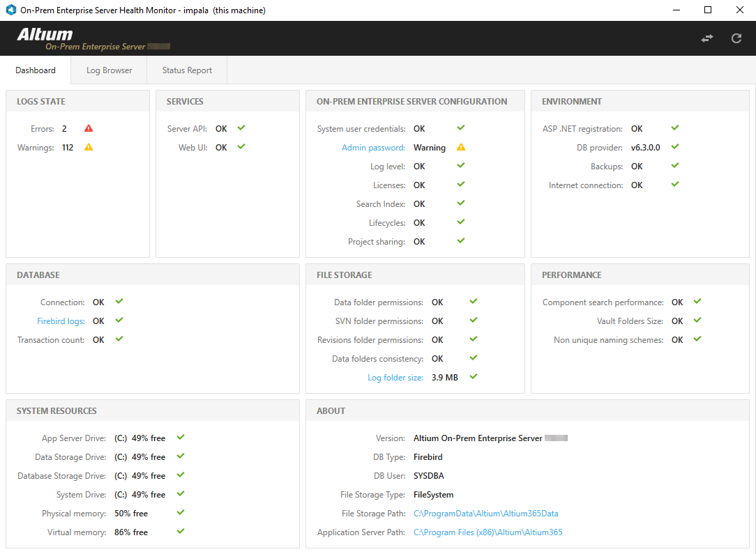The width and height of the screenshot is (756, 554).
Task: Open the Admin password warning link
Action: (x=375, y=147)
